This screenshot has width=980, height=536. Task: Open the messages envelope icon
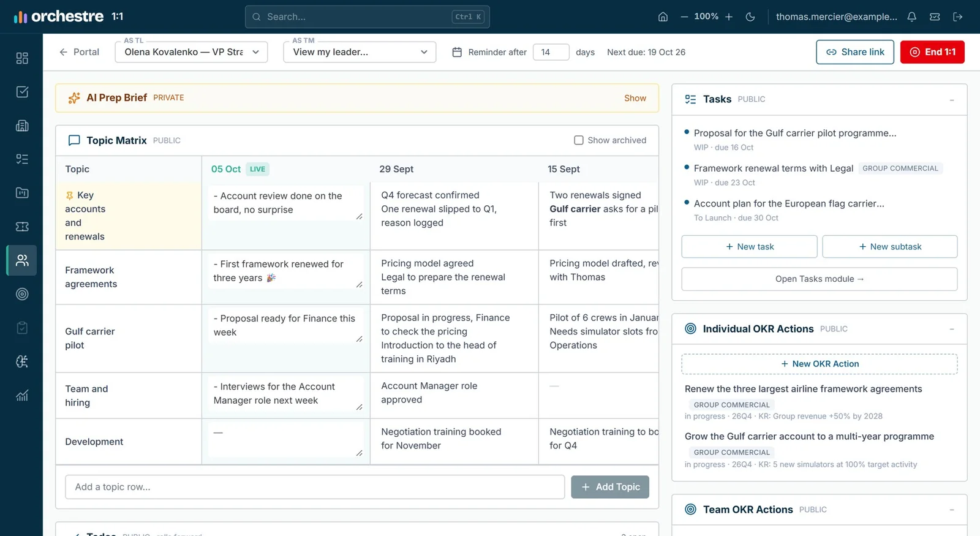coord(935,17)
